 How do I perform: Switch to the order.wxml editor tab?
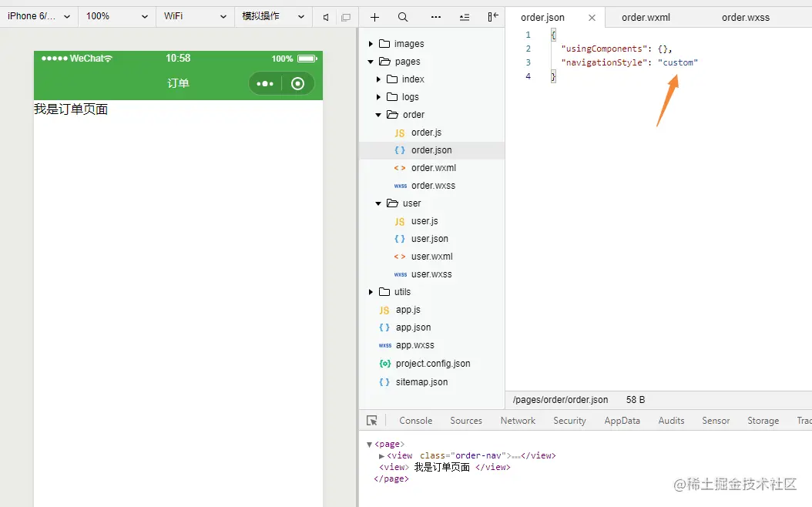point(646,18)
